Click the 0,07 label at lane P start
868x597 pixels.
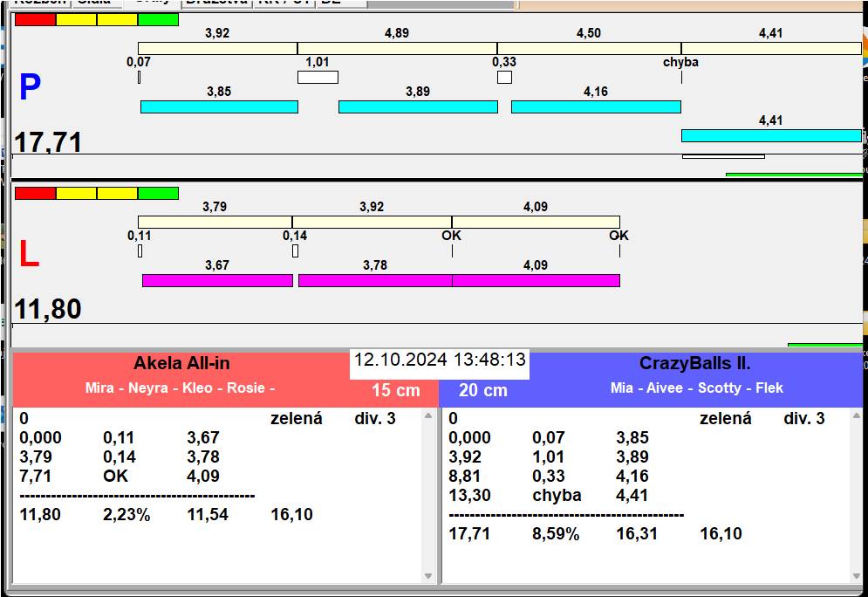tap(139, 62)
